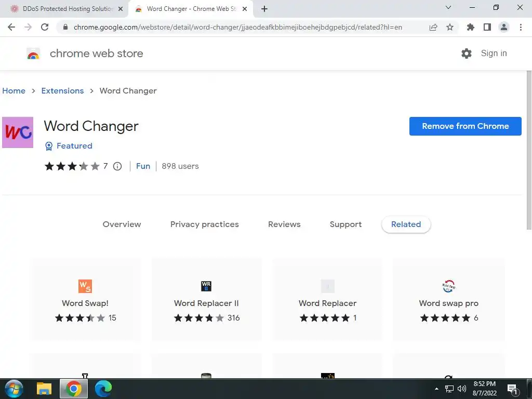This screenshot has height=399, width=532.
Task: Switch to the Reviews tab
Action: [284, 224]
